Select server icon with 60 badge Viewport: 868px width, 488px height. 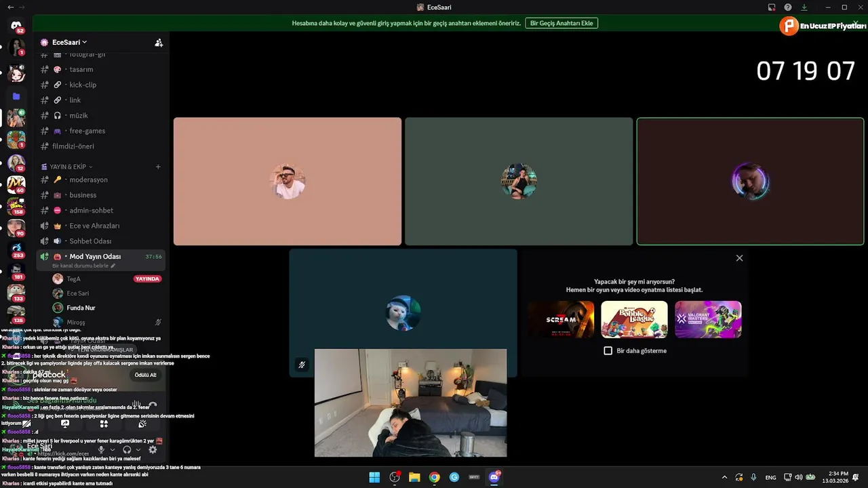pyautogui.click(x=16, y=184)
